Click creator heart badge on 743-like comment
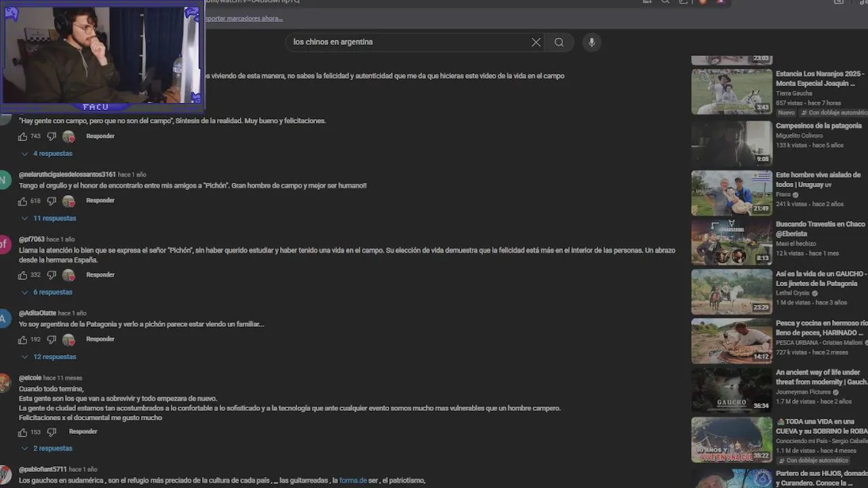Image resolution: width=868 pixels, height=488 pixels. coord(68,137)
